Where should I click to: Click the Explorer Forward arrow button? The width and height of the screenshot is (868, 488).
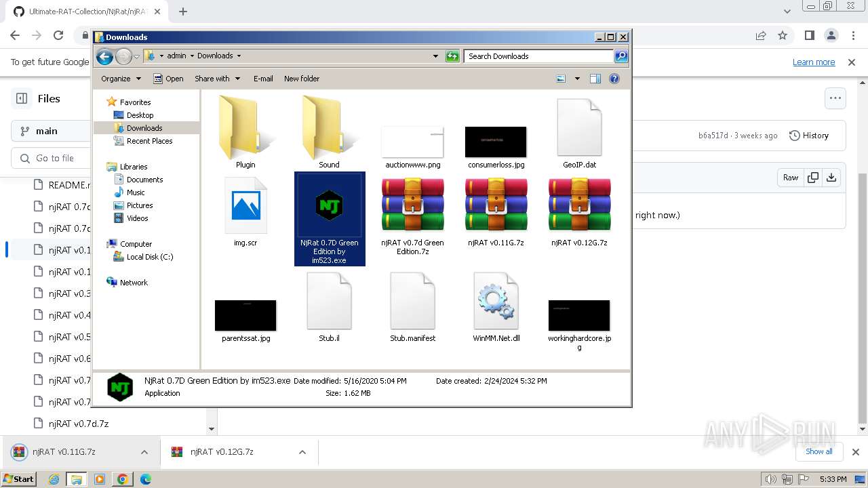tap(123, 56)
